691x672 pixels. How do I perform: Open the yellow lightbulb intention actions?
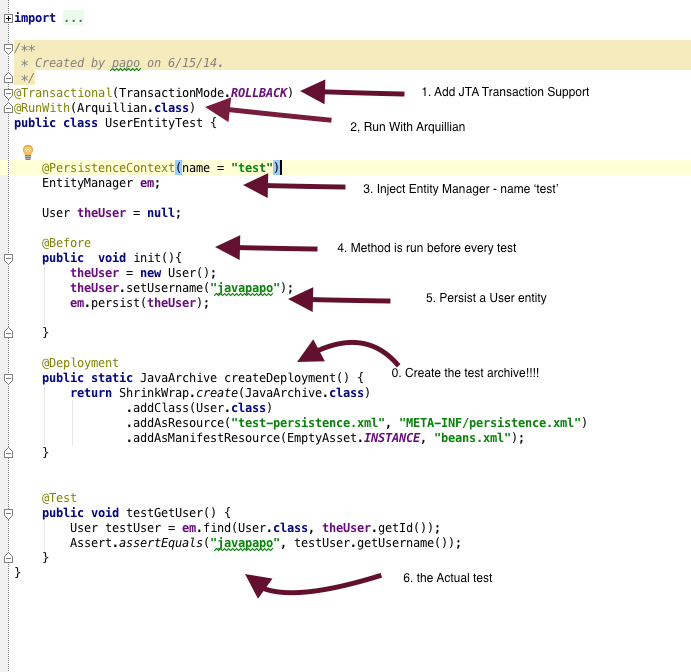(28, 152)
